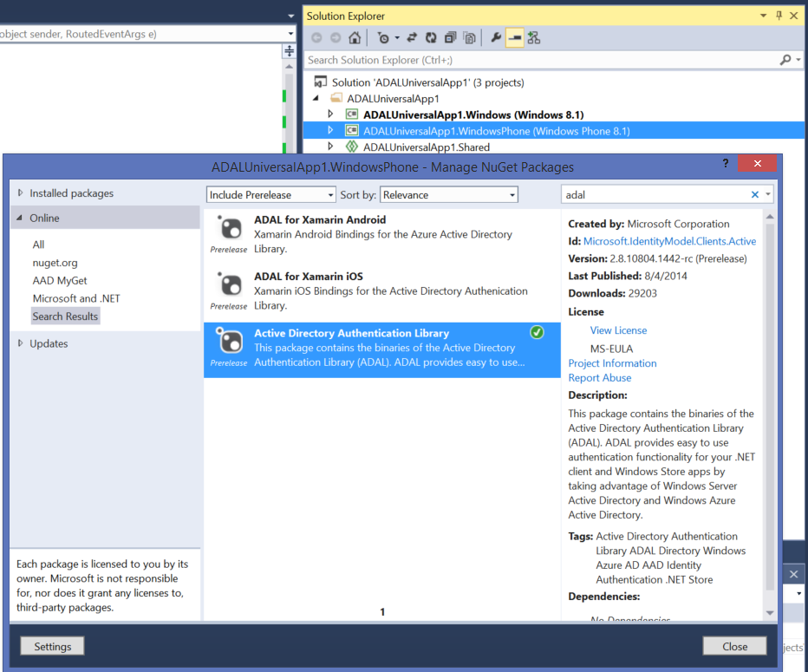The height and width of the screenshot is (672, 808).
Task: Click the Show All Files icon
Action: (469, 37)
